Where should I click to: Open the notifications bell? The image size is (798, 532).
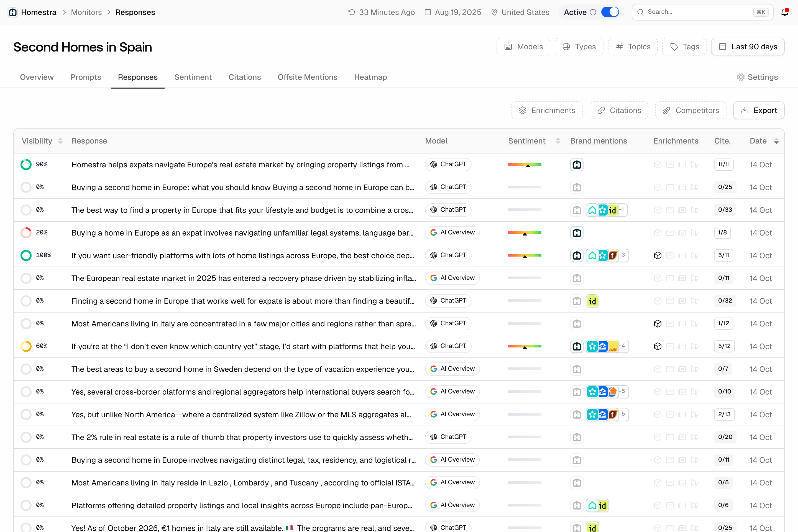[784, 12]
